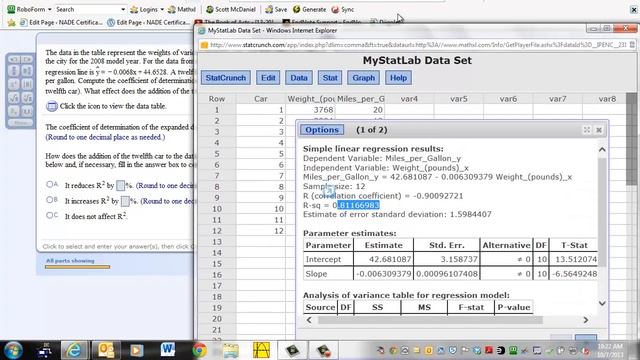Select the square root button in math palette

[x=13, y=98]
